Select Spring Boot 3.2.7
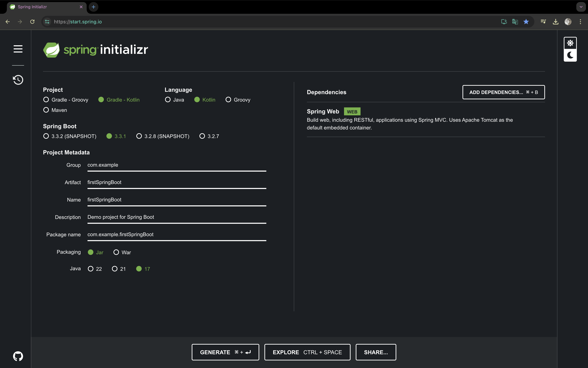 [x=202, y=136]
